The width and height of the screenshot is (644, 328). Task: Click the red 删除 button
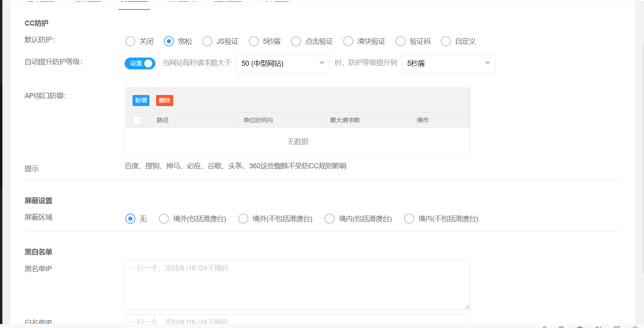[x=164, y=101]
